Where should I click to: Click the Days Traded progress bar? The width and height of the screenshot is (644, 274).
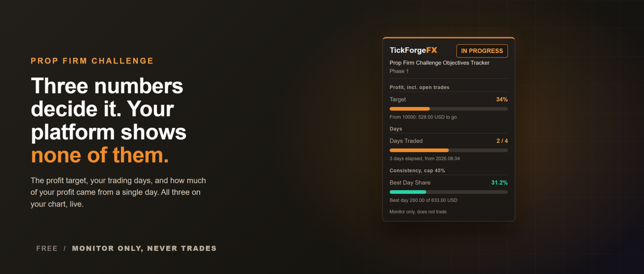(x=449, y=150)
